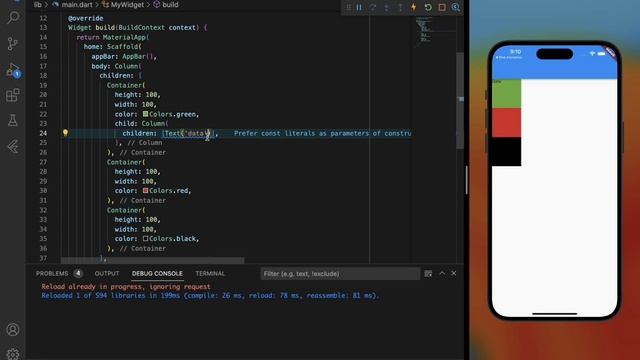Viewport: 640px width, 360px height.
Task: Switch to the OUTPUT tab
Action: (x=107, y=273)
